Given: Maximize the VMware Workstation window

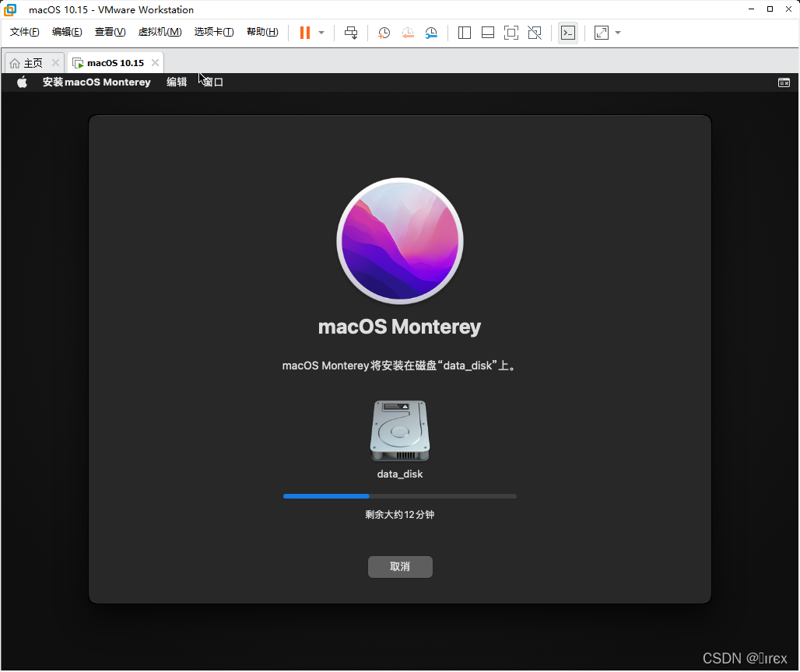Looking at the screenshot, I should point(770,9).
